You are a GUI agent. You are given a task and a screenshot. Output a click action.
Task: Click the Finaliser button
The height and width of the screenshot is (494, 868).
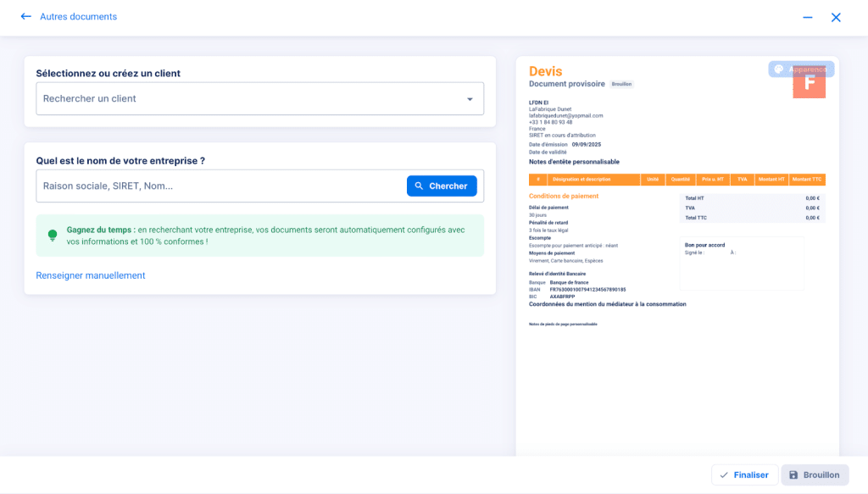743,475
